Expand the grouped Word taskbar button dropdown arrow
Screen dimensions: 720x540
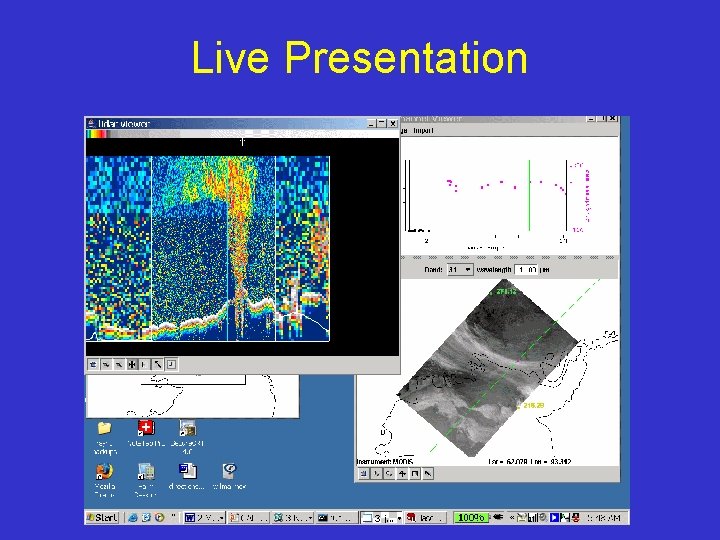point(221,518)
